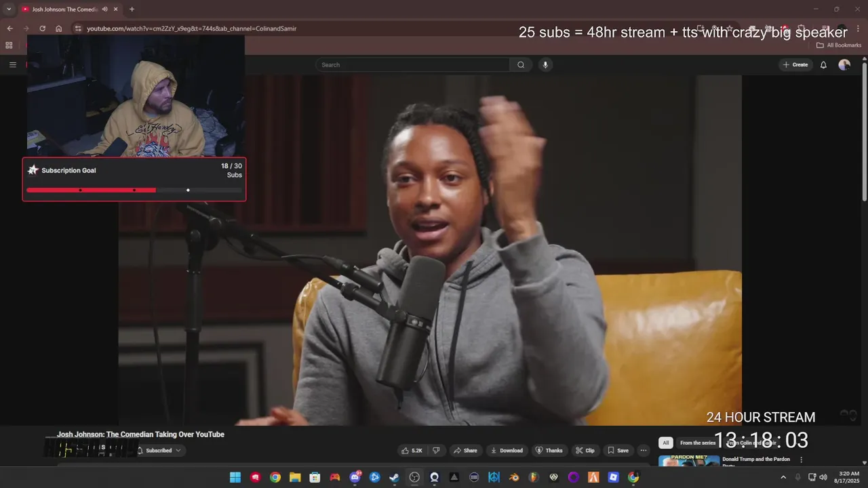Open the apps grid in bookmarks bar
Image resolution: width=868 pixels, height=488 pixels.
tap(9, 45)
